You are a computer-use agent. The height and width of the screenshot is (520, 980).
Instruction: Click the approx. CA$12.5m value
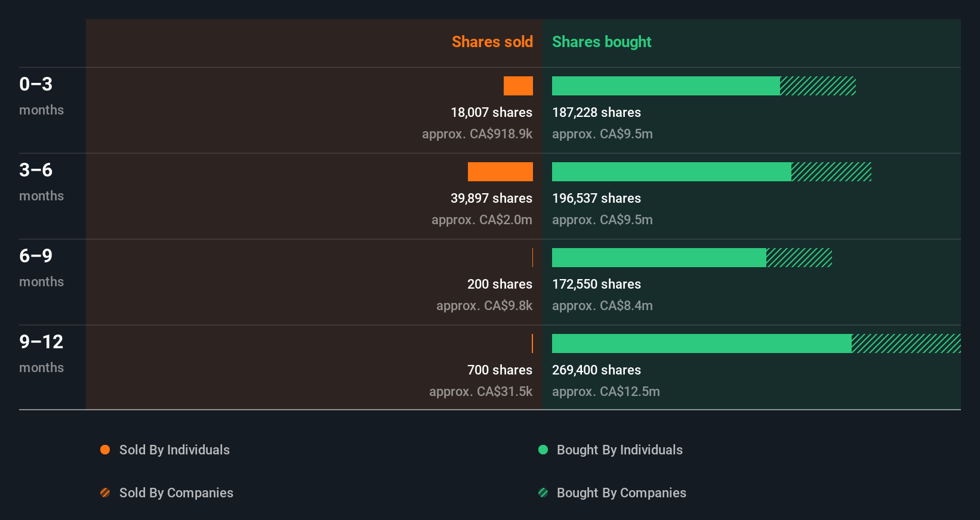tap(606, 391)
